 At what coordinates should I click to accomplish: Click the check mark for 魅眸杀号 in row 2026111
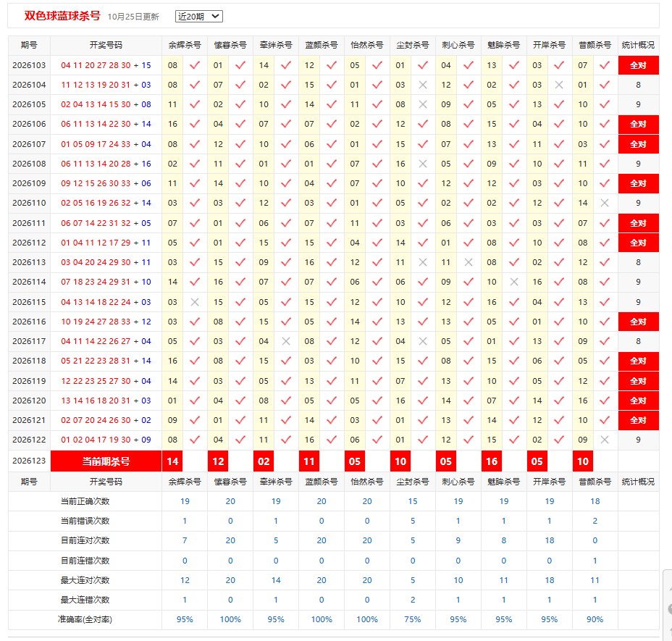514,223
